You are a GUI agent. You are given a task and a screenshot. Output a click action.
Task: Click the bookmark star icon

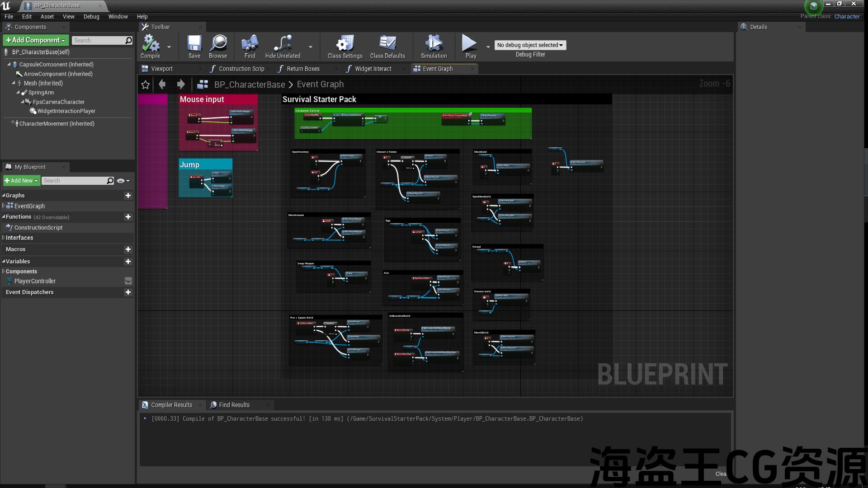point(146,84)
